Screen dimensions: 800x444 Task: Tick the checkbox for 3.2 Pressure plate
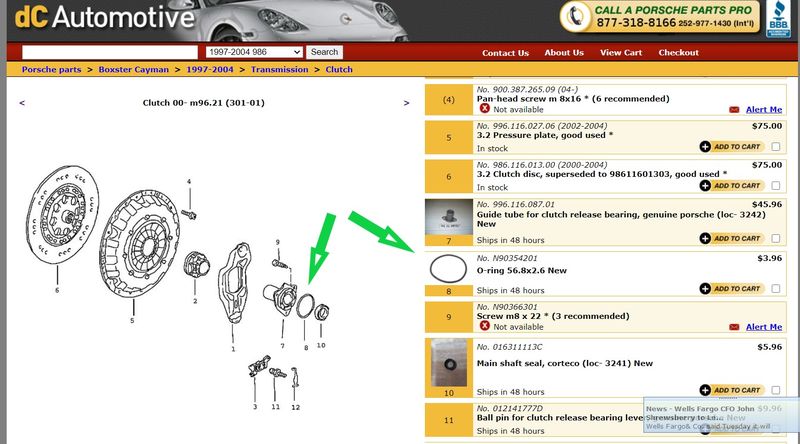(776, 147)
